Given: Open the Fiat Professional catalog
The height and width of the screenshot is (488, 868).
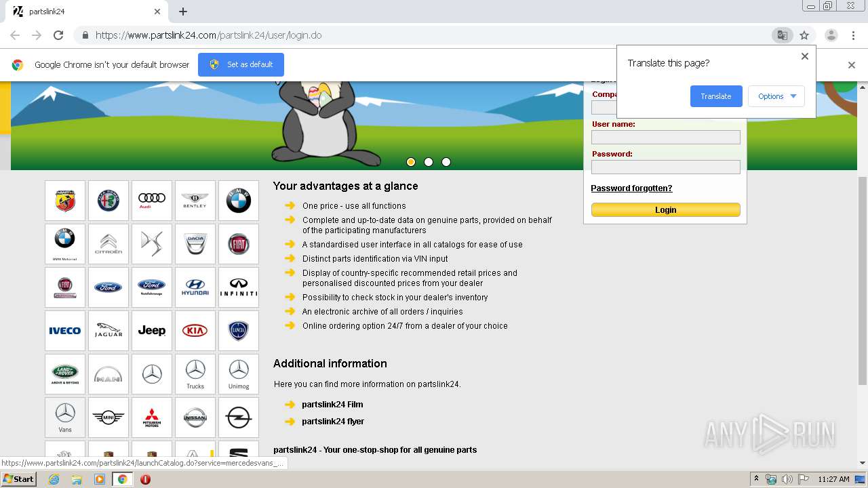Looking at the screenshot, I should click(x=65, y=287).
